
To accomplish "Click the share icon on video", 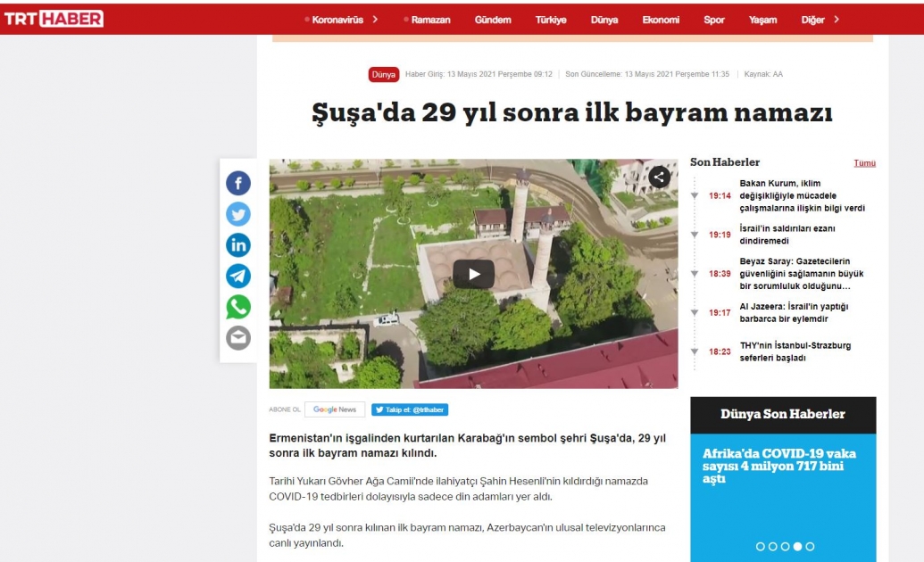I will coord(659,177).
